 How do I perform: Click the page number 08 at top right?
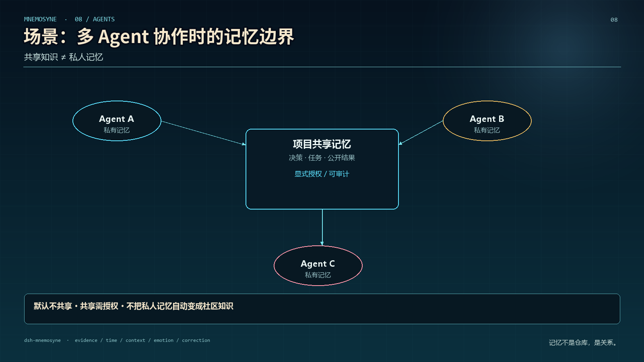(x=614, y=20)
